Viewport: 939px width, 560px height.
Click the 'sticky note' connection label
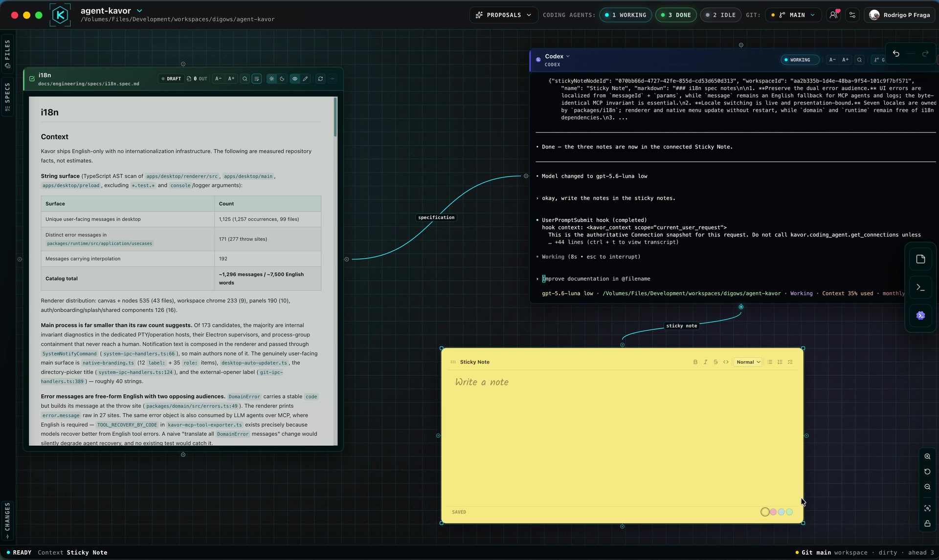coord(681,325)
